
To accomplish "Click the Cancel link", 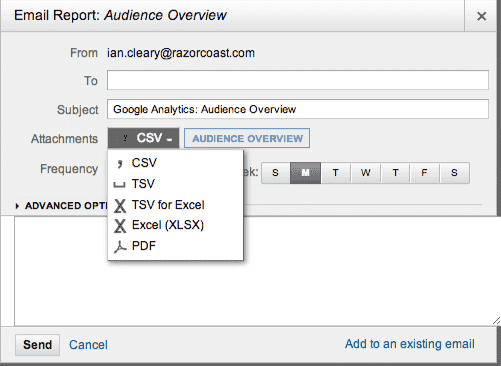I will pos(88,345).
